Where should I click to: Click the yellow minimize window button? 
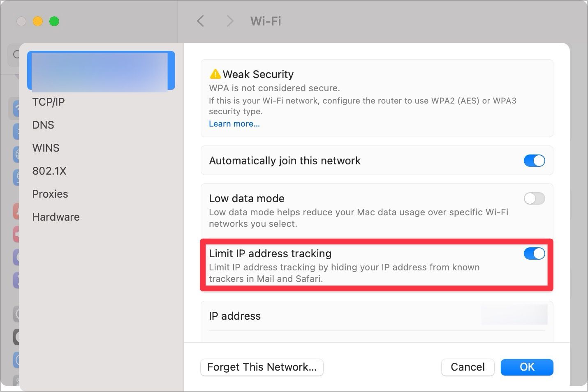[x=38, y=21]
